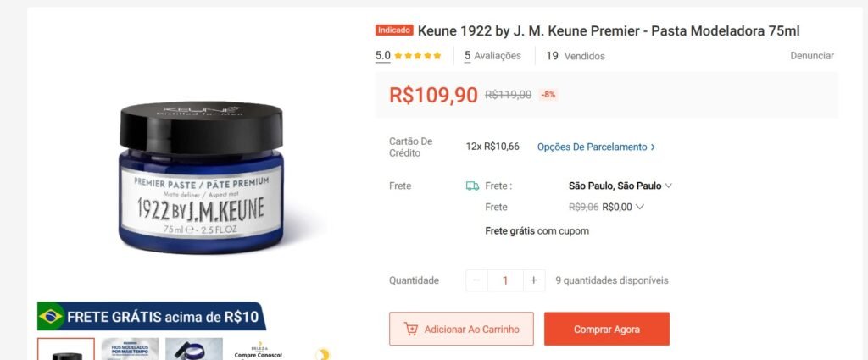Screen dimensions: 868x360
Task: Select the Compre Conosco thumbnail image
Action: tap(259, 349)
